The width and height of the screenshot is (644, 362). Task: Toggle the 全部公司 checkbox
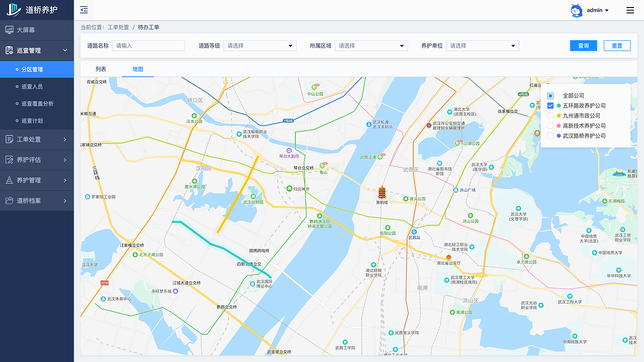(550, 96)
